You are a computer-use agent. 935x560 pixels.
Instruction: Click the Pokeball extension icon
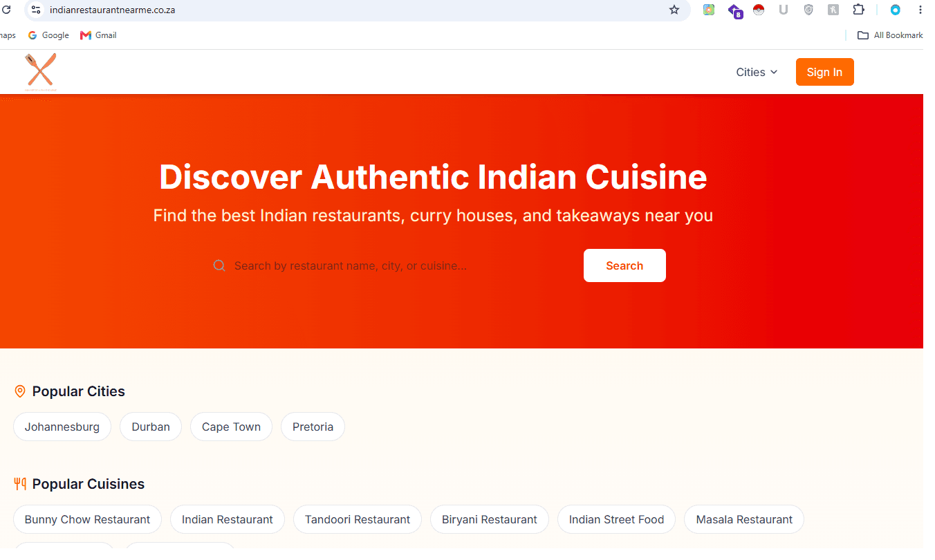[x=759, y=10]
